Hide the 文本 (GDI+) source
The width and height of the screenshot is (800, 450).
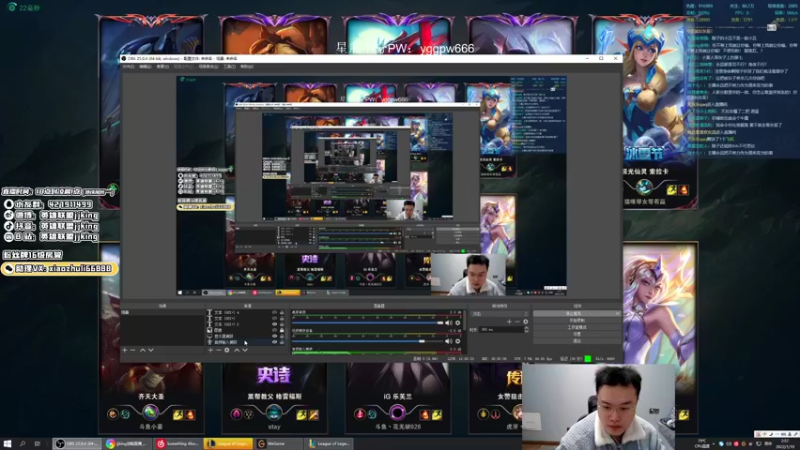point(274,318)
